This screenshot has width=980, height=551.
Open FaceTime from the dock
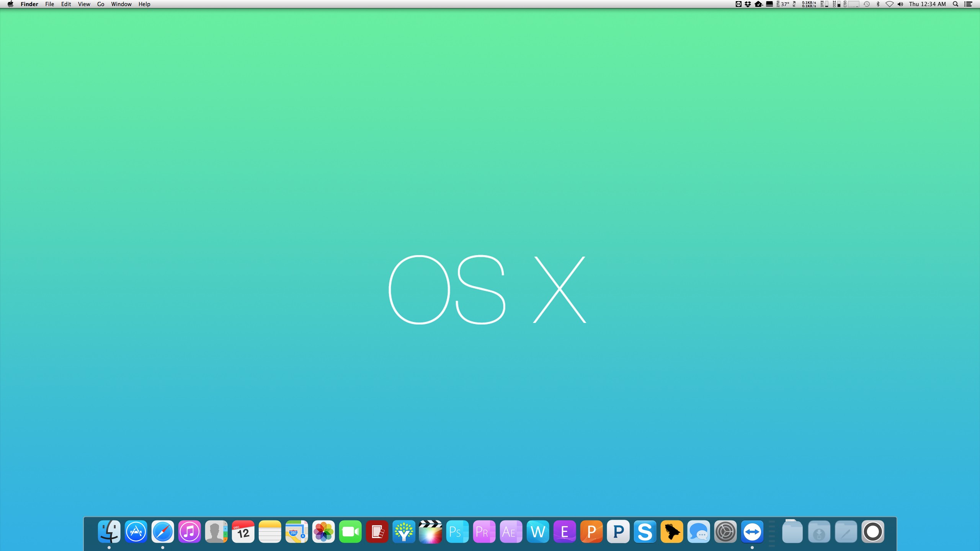click(350, 531)
